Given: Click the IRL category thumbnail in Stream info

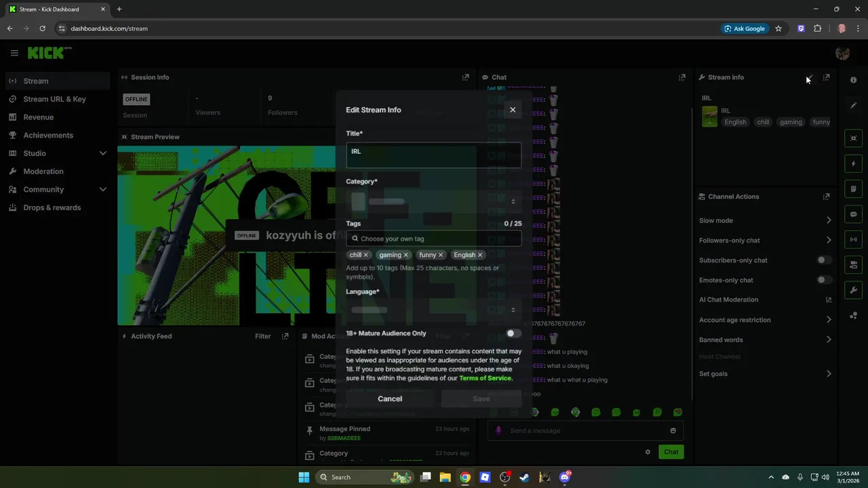Looking at the screenshot, I should click(709, 117).
